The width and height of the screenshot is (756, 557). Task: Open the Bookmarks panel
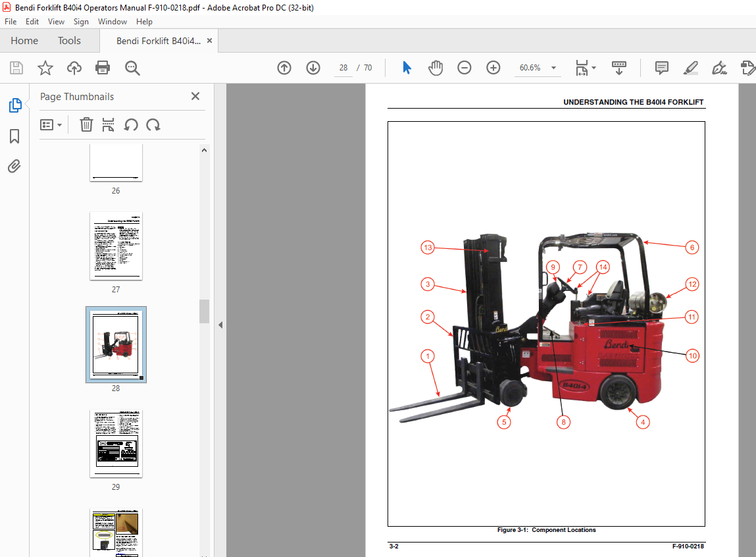point(14,136)
